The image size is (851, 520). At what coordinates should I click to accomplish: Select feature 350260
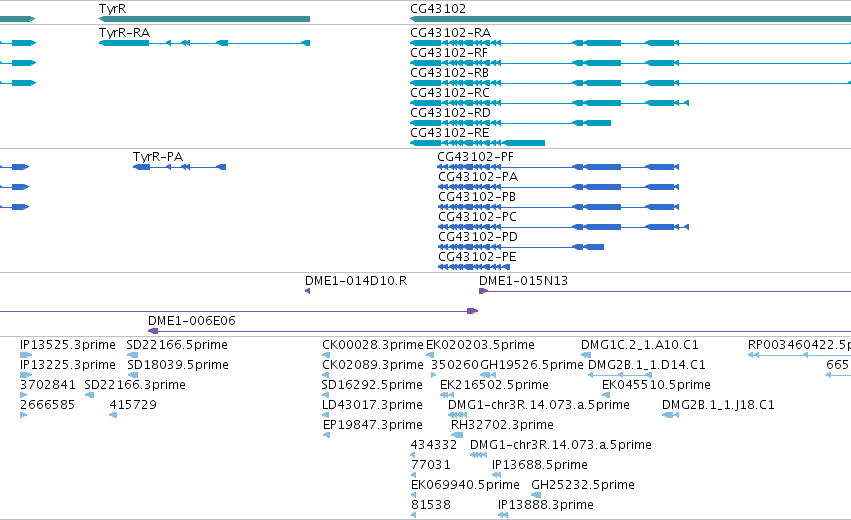455,365
